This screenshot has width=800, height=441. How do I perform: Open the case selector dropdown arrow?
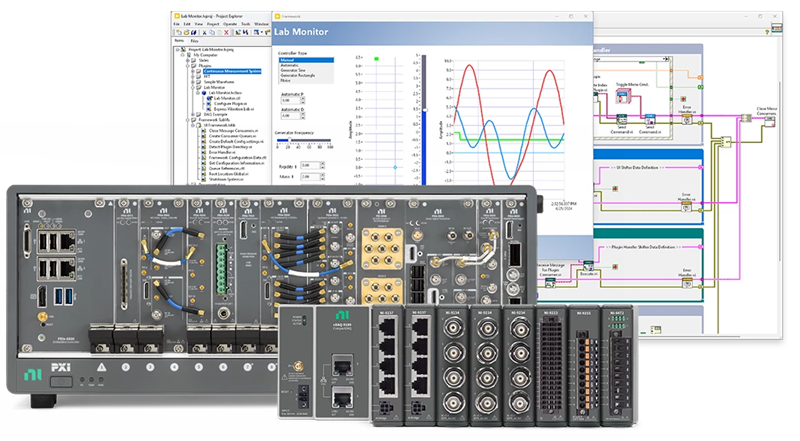pos(665,59)
